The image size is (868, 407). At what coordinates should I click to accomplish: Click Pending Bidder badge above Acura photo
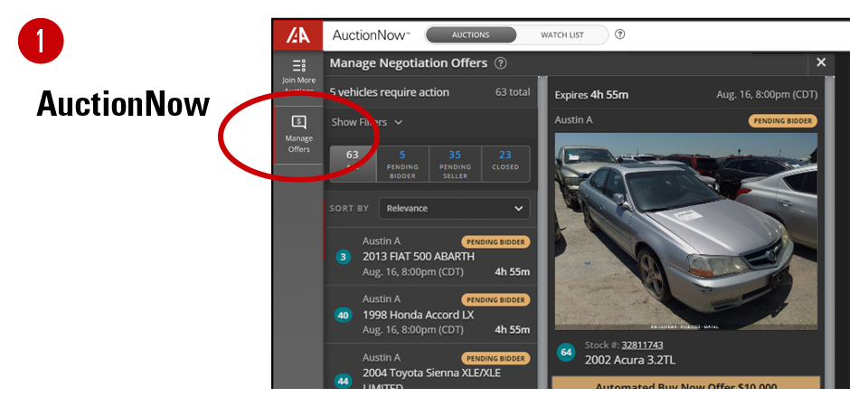783,120
